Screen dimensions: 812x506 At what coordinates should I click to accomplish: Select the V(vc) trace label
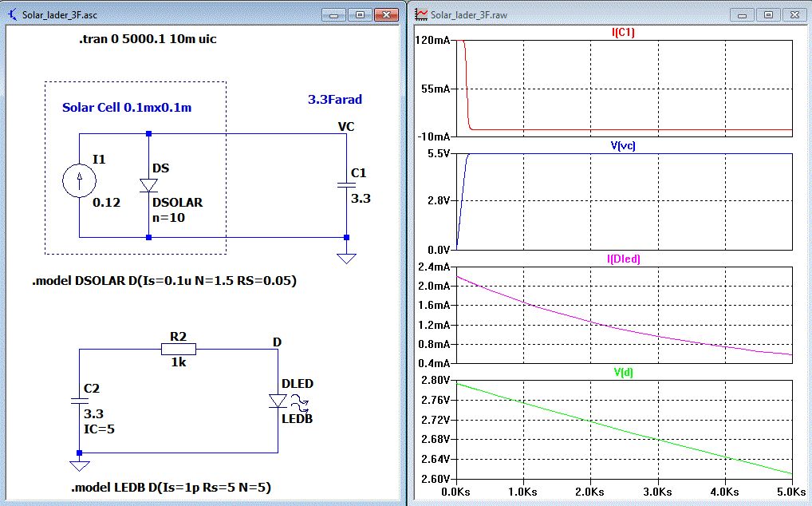[x=624, y=145]
